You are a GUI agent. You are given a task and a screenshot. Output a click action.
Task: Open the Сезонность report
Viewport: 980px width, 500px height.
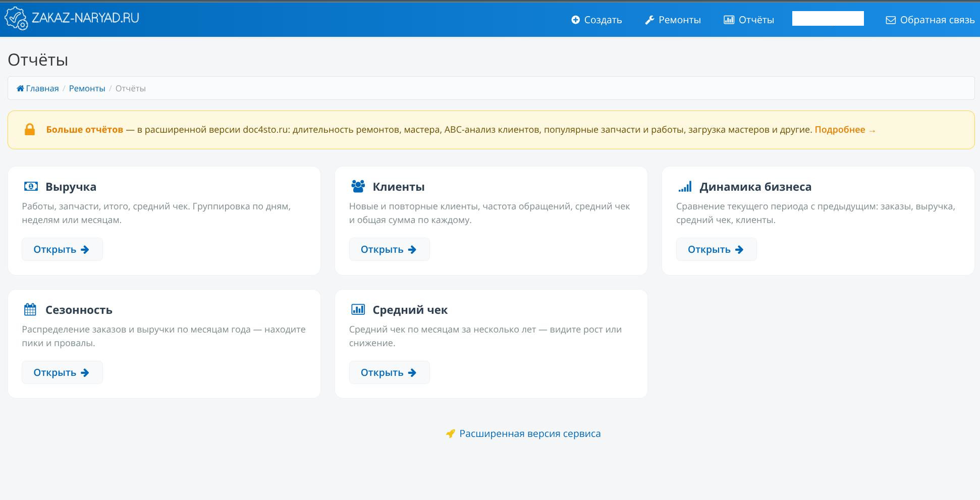[62, 372]
